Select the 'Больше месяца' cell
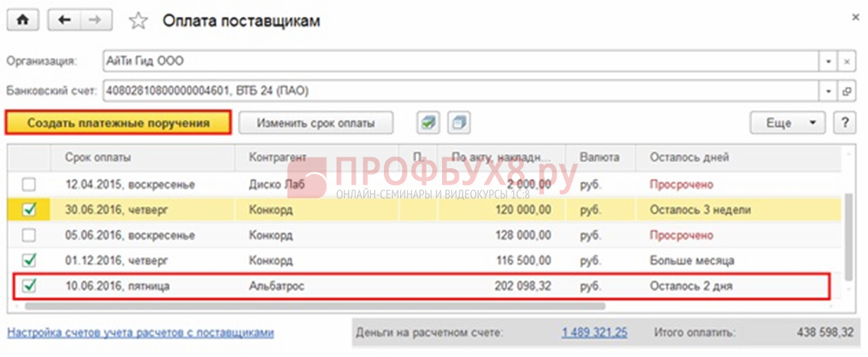The image size is (868, 357). (x=739, y=260)
